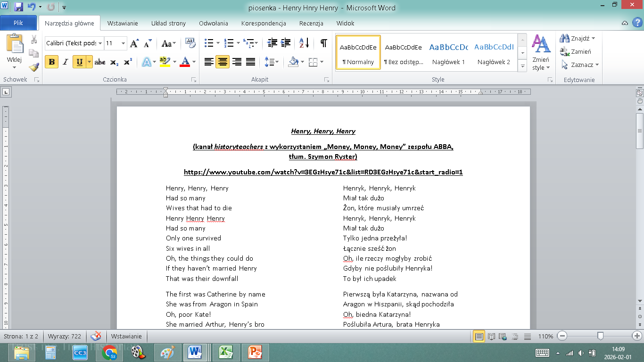644x362 pixels.
Task: Click the zoom slider handle
Action: 600,336
